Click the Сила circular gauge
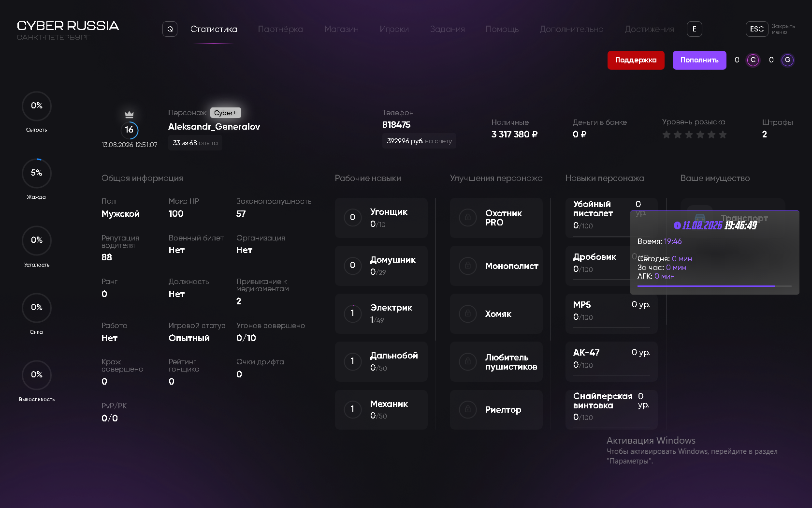This screenshot has width=812, height=508. pos(37,308)
